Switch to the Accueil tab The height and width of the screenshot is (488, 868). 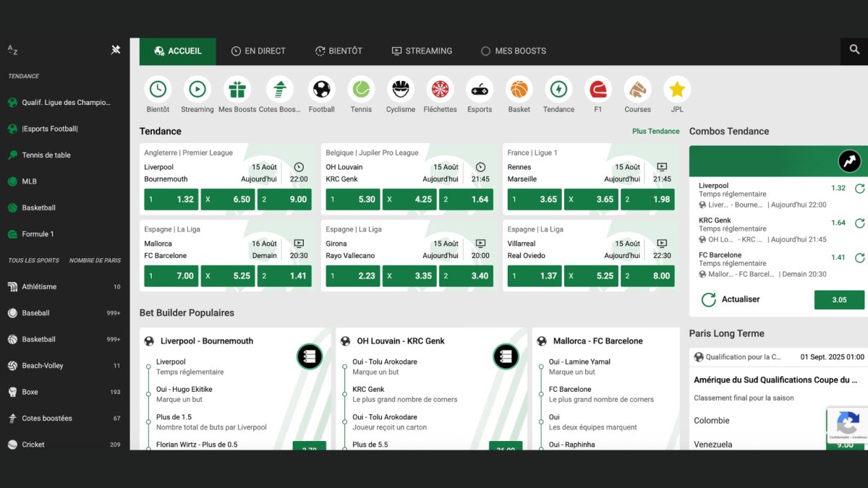(x=178, y=51)
